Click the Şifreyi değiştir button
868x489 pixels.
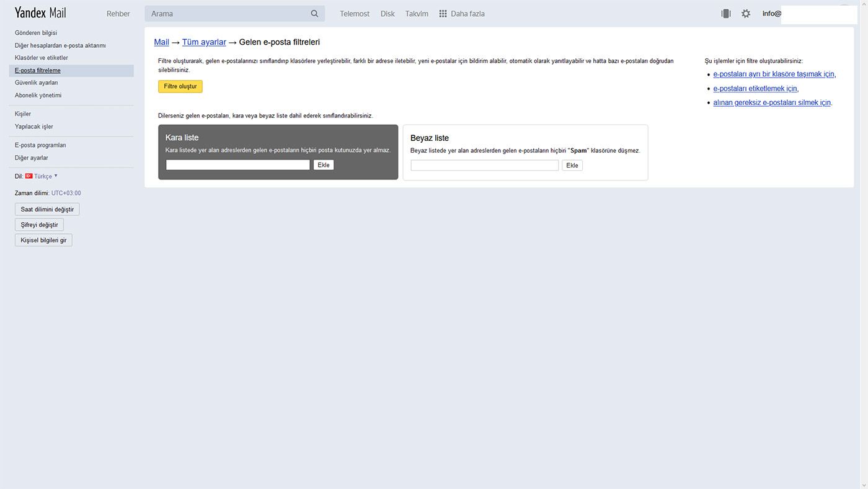pyautogui.click(x=39, y=225)
